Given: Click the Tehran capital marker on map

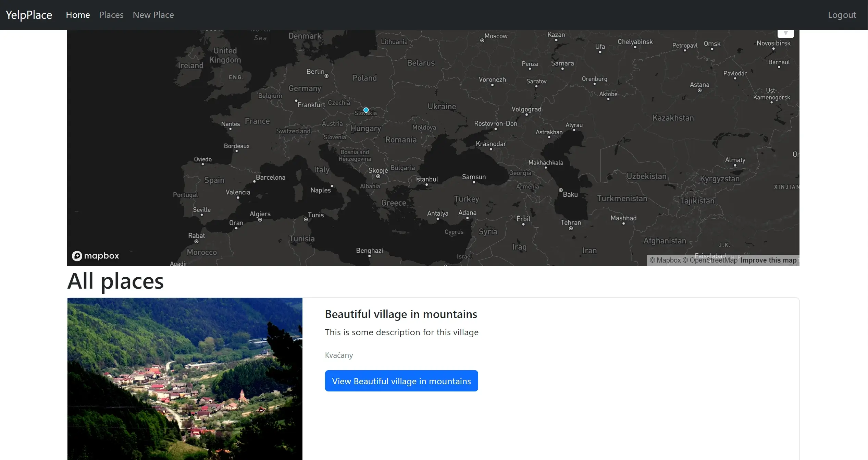Looking at the screenshot, I should [571, 228].
